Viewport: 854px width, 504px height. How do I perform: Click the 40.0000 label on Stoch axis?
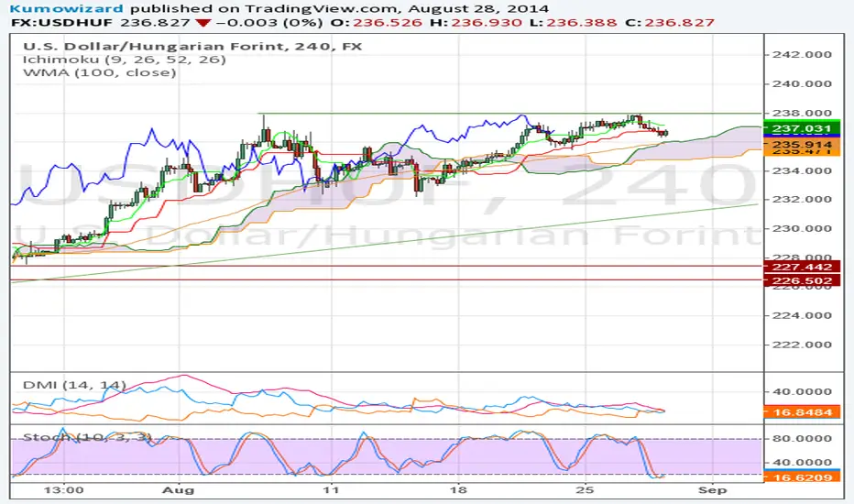coord(803,463)
